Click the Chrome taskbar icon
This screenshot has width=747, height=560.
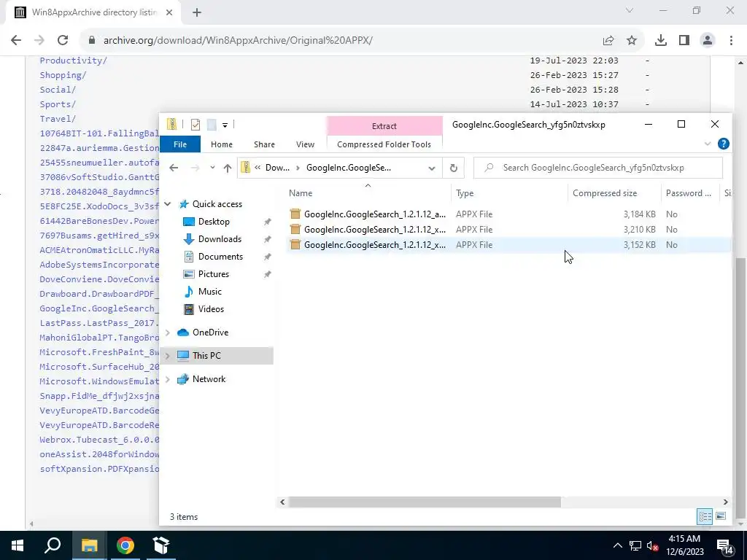(x=125, y=545)
